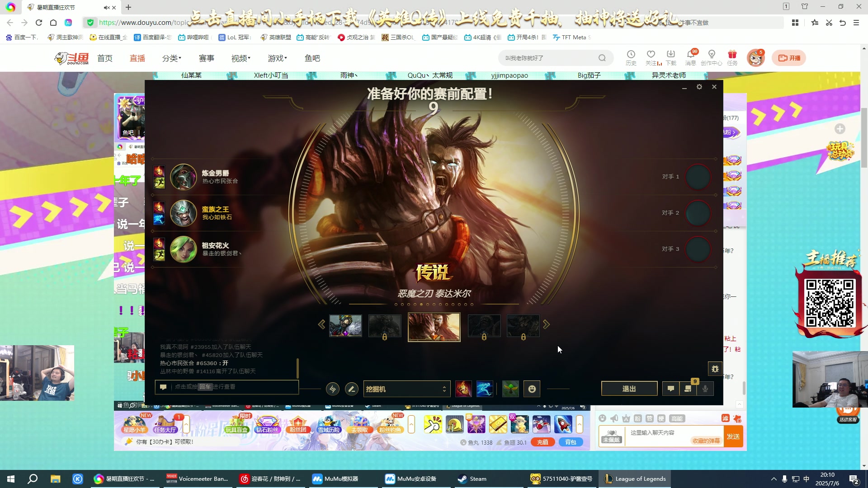Select the highlighted Demonblade Tryndamere skin thumbnail
868x488 pixels.
click(x=434, y=327)
